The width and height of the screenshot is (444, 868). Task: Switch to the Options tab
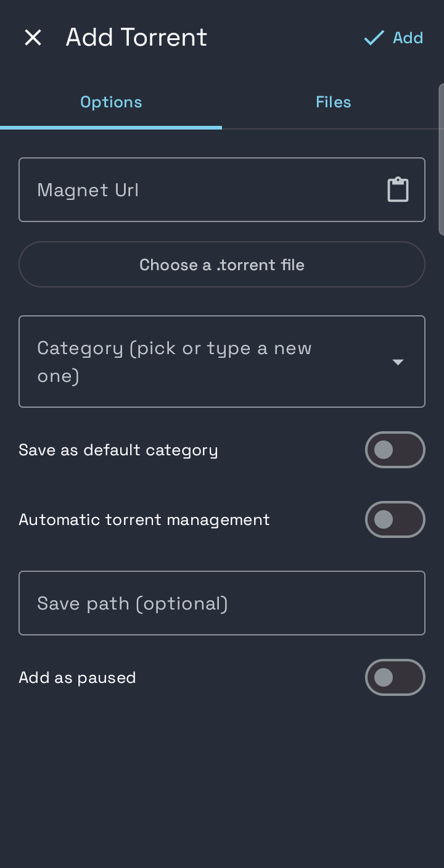coord(111,102)
